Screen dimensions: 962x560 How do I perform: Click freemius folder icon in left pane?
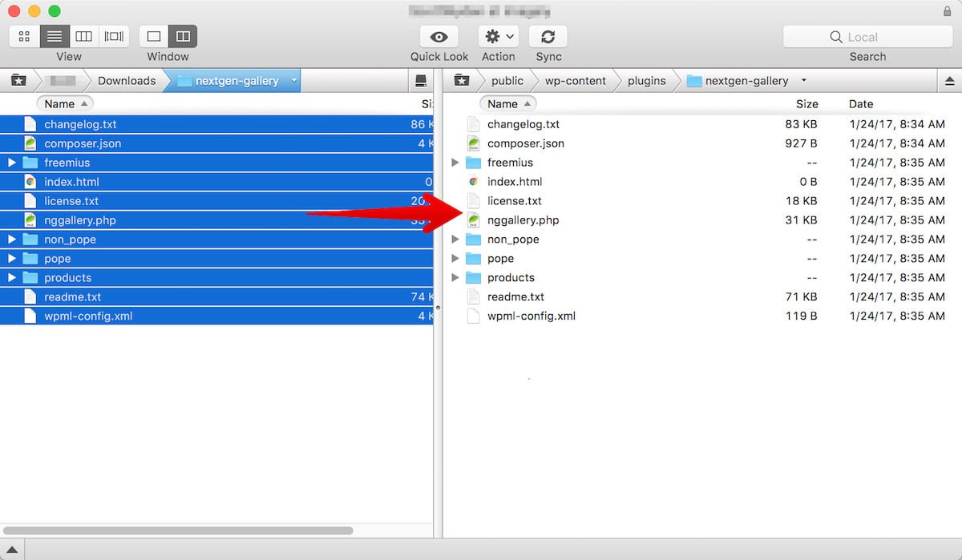[x=30, y=163]
